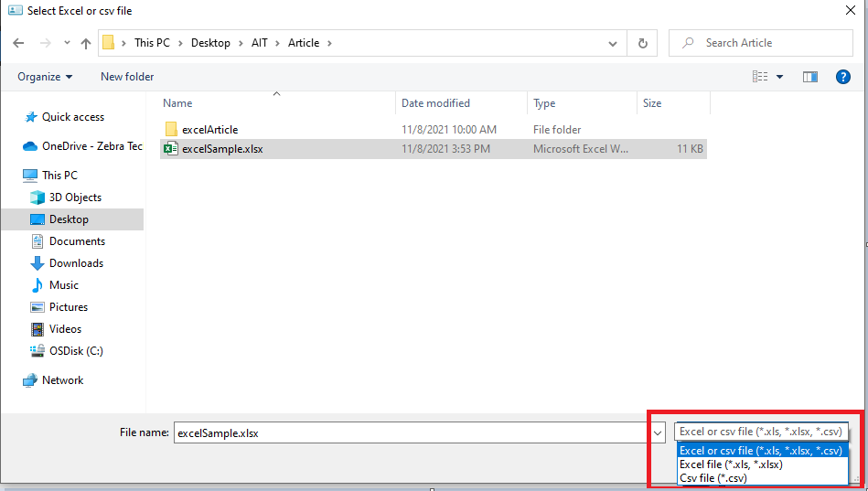Open the view options dropdown arrow
This screenshot has height=491, width=868.
(779, 77)
